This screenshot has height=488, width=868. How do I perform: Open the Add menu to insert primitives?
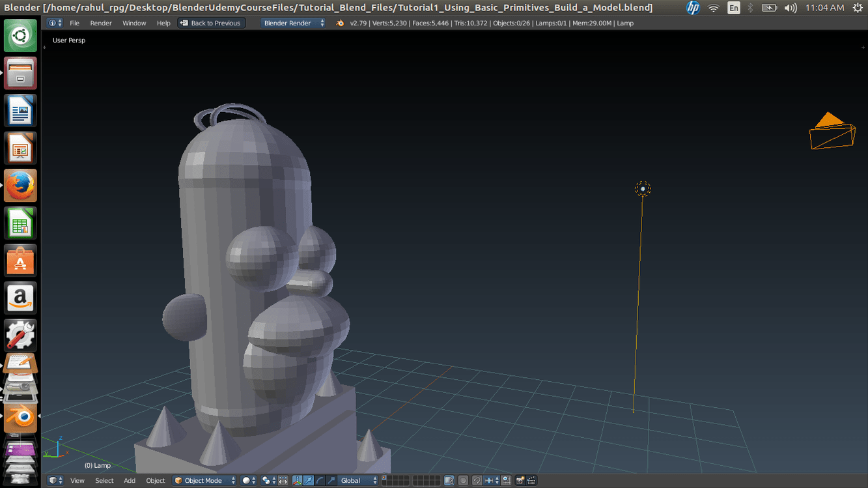[x=129, y=480]
